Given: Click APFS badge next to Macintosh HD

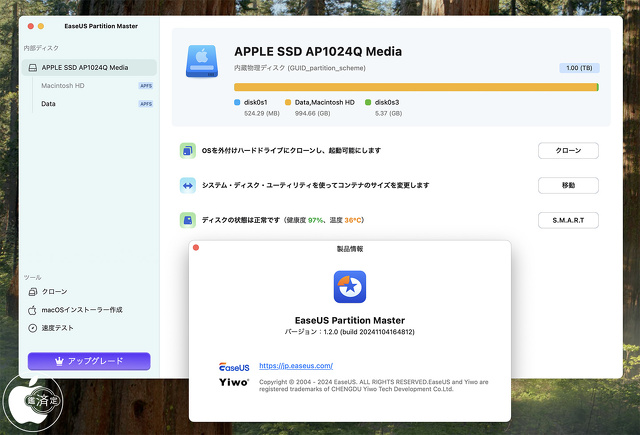Looking at the screenshot, I should click(x=146, y=86).
